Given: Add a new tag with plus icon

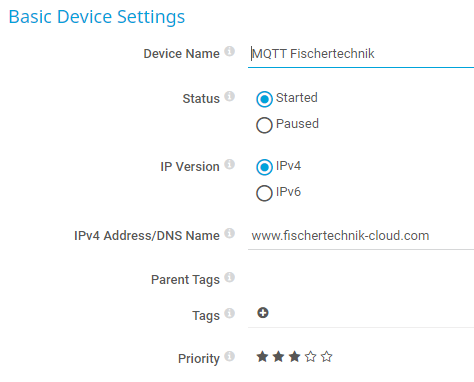Looking at the screenshot, I should (263, 313).
